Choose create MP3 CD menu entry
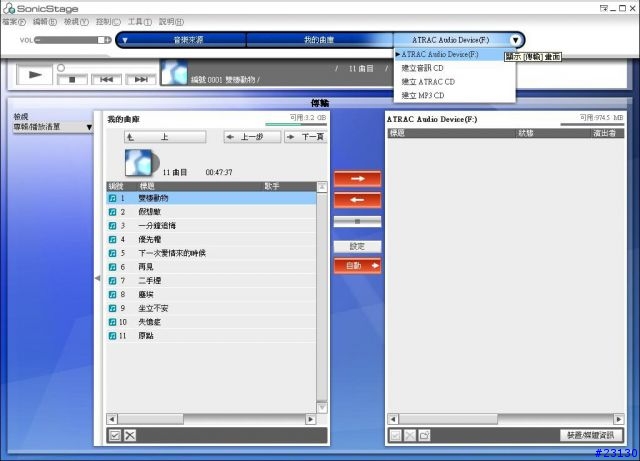Screen dimensions: 640x461 click(x=455, y=96)
